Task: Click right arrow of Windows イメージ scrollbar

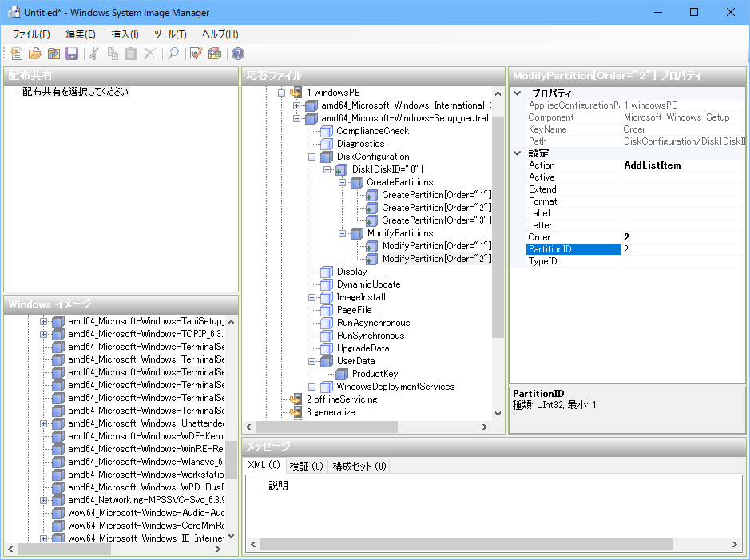Action: click(218, 550)
